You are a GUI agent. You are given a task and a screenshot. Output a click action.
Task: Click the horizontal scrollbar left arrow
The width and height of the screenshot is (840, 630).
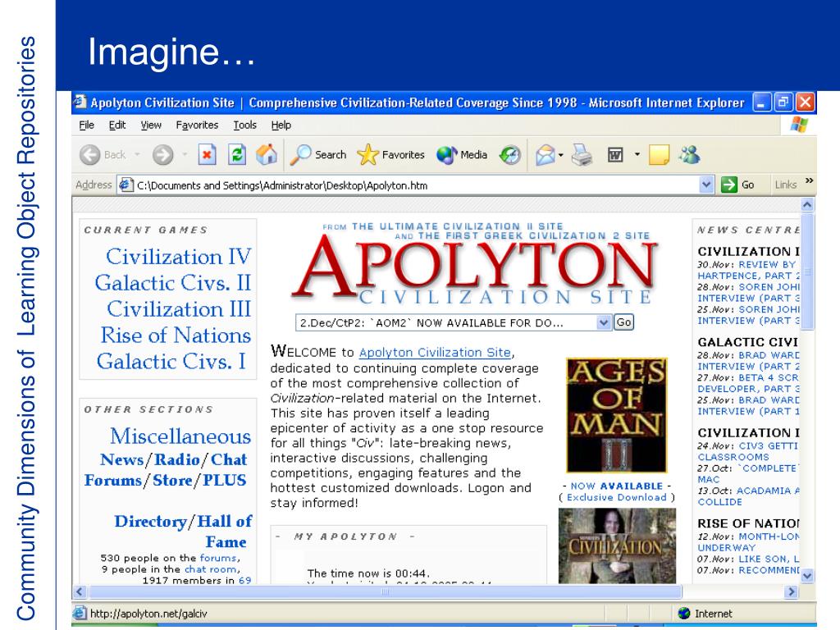80,592
